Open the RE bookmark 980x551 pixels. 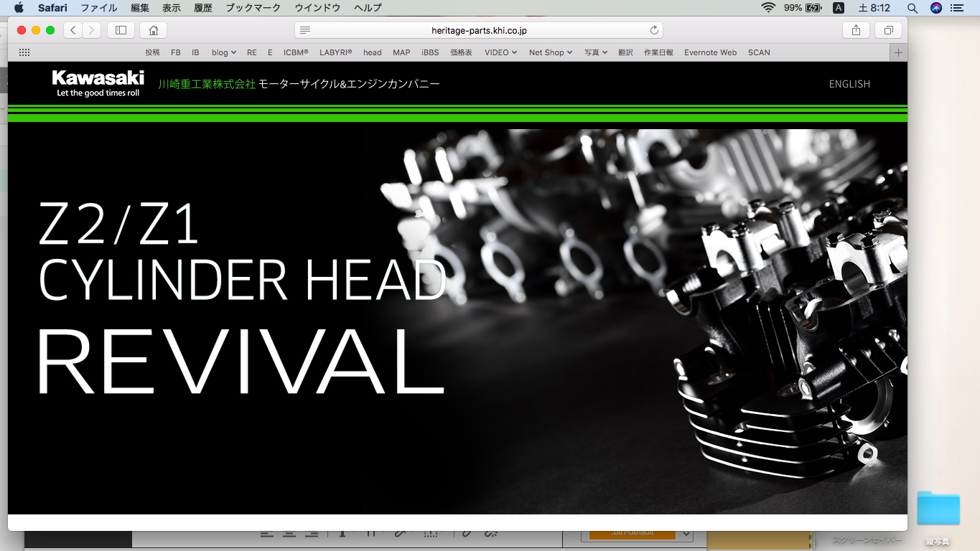(x=251, y=52)
